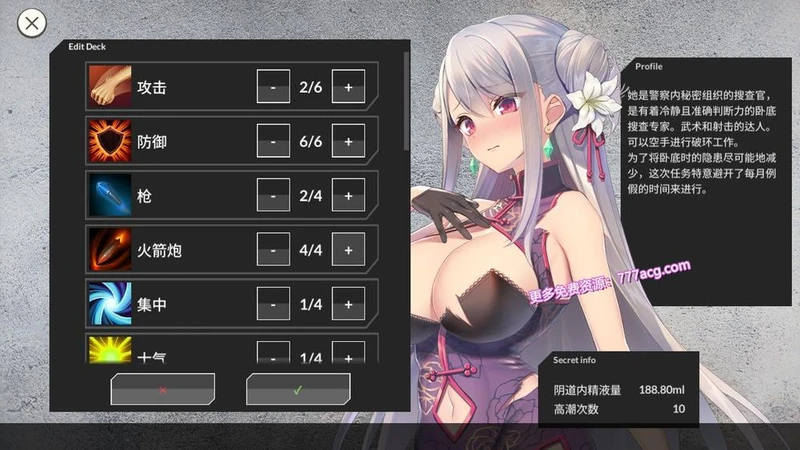The image size is (800, 450).
Task: Decrease 集中 card count with minus
Action: coord(273,304)
